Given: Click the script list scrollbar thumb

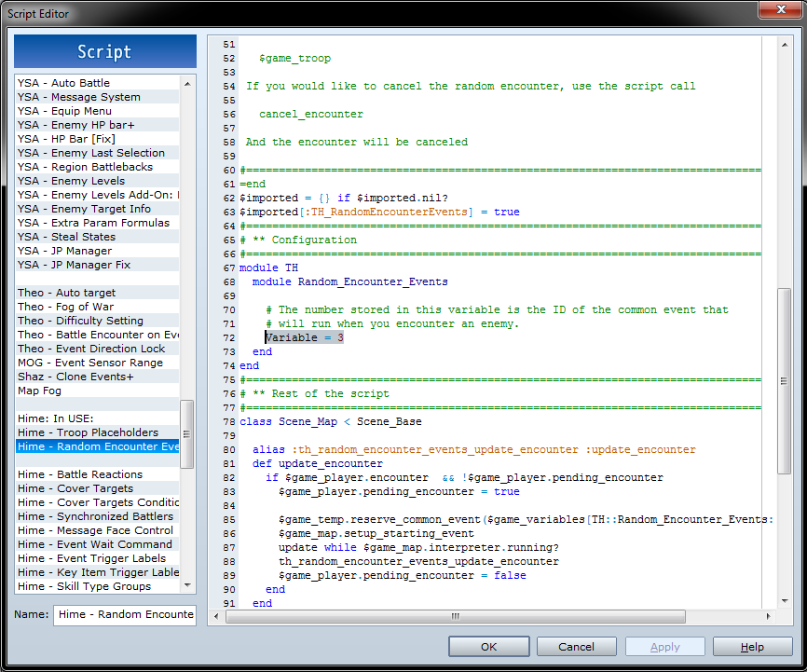Looking at the screenshot, I should (187, 434).
